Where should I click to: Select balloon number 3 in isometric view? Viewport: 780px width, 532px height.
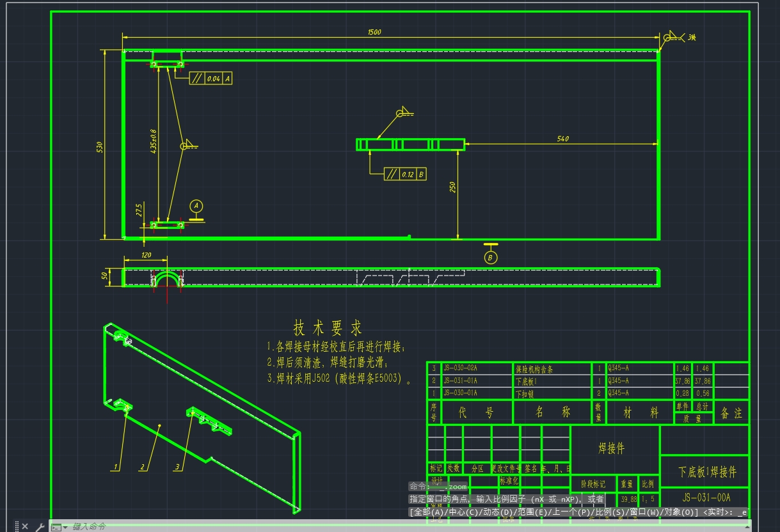coord(177,467)
